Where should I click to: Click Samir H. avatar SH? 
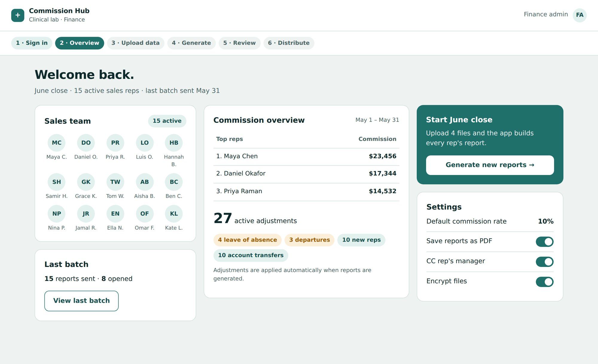pos(57,182)
